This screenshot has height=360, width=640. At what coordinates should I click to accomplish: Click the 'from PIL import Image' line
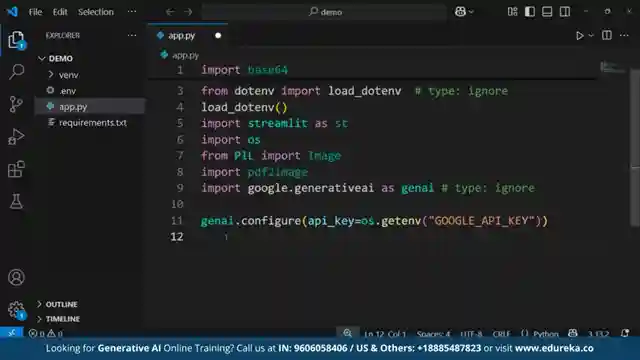(x=271, y=156)
